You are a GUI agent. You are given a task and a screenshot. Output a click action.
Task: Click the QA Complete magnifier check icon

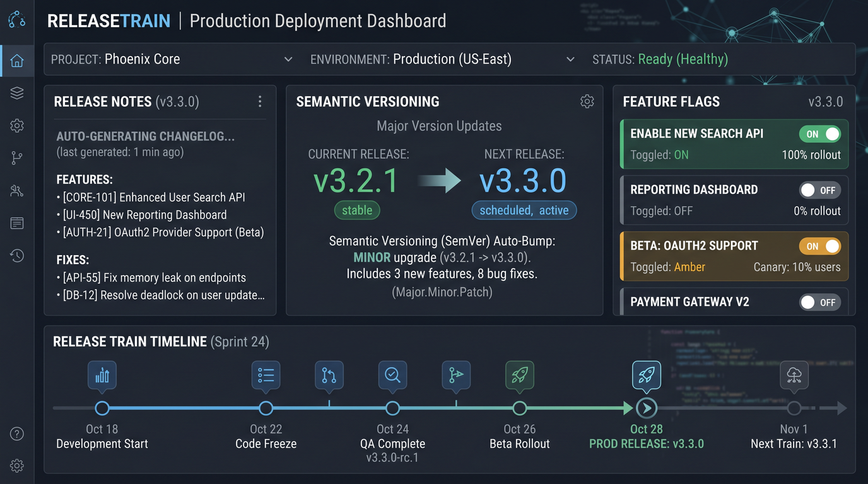tap(392, 376)
